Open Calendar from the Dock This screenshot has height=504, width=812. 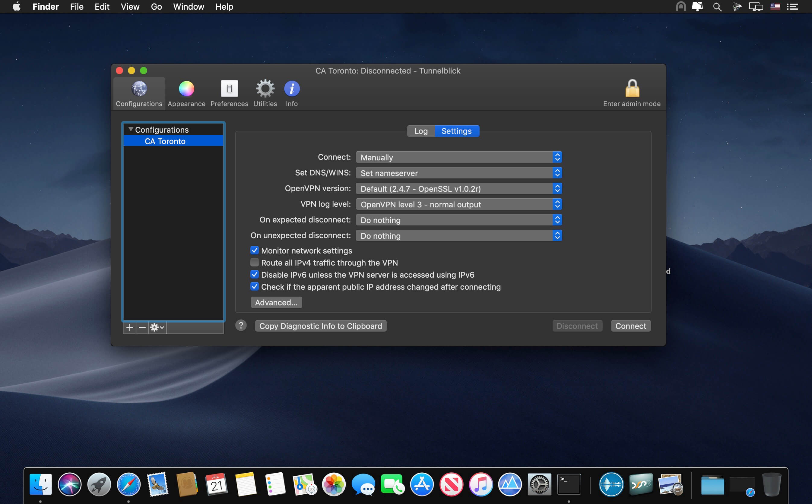pos(216,484)
